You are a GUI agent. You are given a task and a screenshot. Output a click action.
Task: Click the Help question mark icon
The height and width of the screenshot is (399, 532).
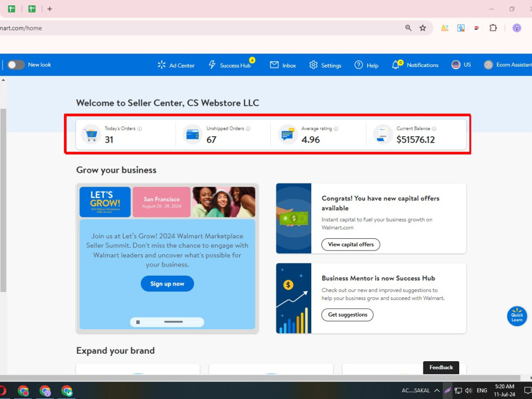(x=359, y=65)
